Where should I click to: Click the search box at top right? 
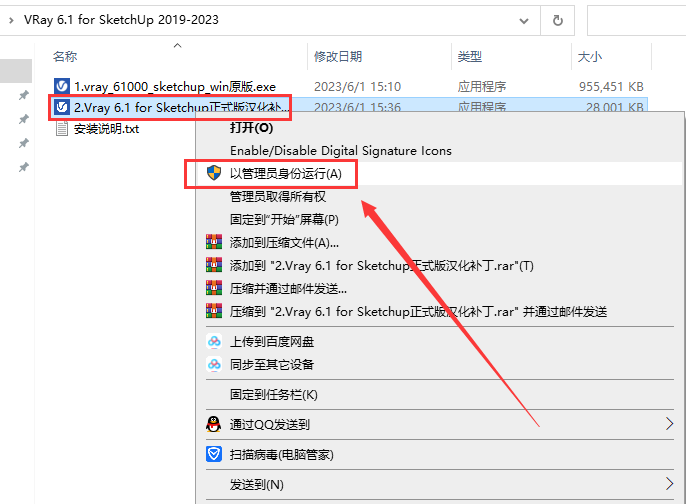[636, 20]
